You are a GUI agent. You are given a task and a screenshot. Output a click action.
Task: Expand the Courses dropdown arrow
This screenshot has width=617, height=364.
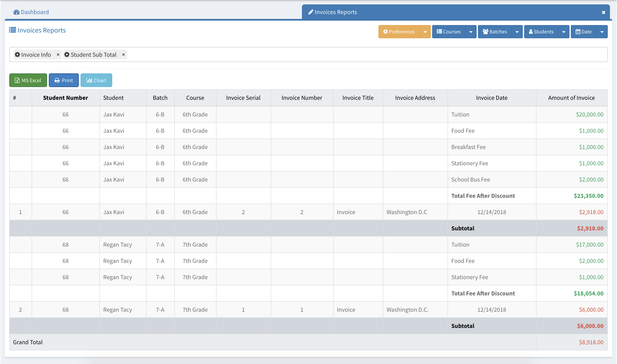click(x=471, y=32)
